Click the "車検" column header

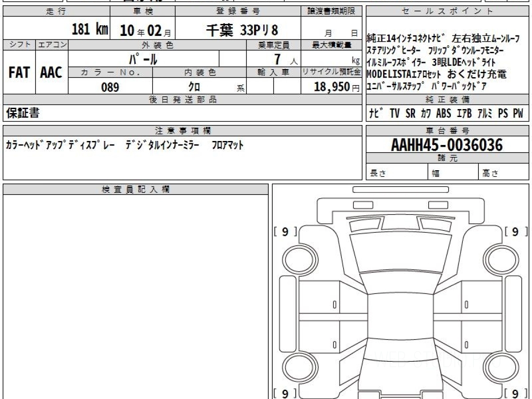(142, 12)
